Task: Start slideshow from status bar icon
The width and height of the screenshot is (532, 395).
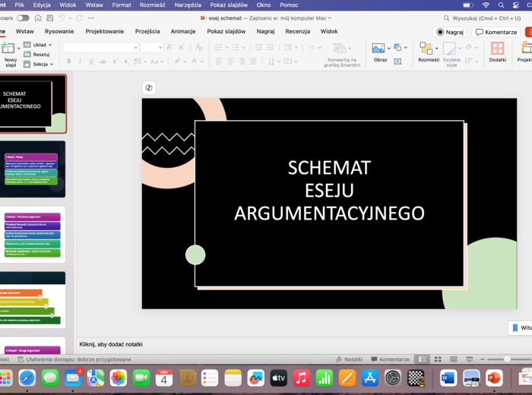Action: coord(469,359)
